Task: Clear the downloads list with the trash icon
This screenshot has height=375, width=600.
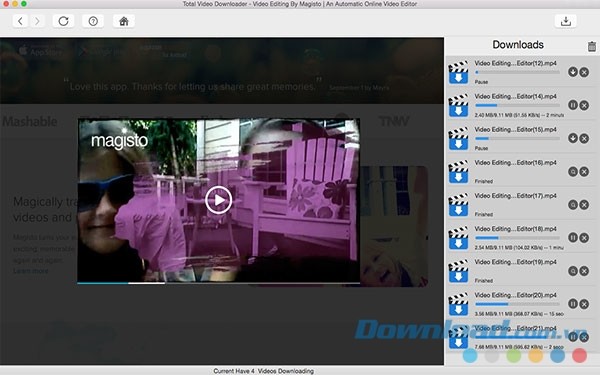Action: [592, 46]
